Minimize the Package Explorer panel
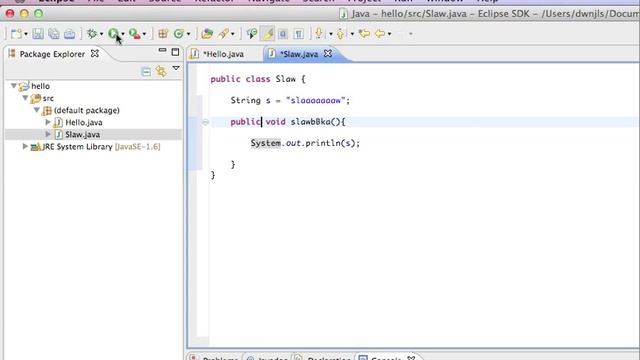The image size is (640, 360). click(x=162, y=50)
